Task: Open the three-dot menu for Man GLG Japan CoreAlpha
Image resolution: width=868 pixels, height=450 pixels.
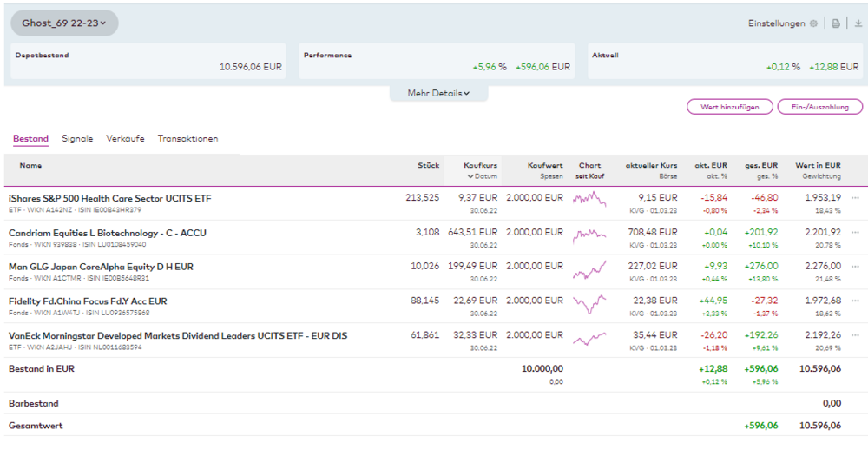Action: click(x=855, y=268)
